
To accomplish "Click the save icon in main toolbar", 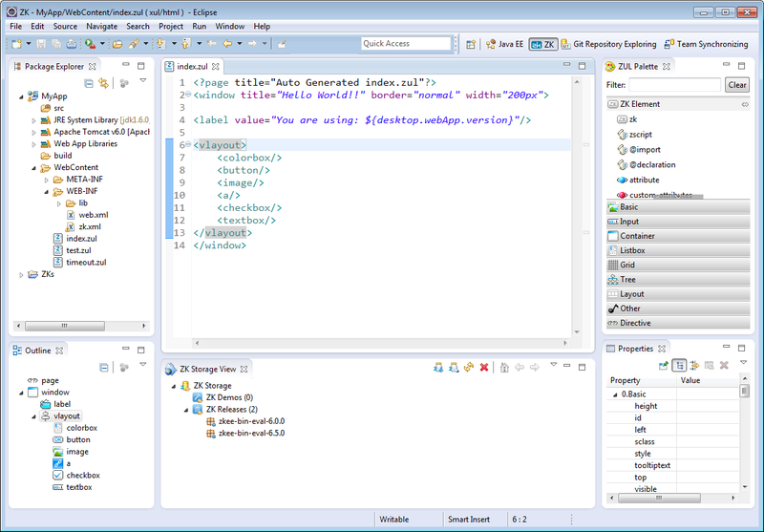I will (x=43, y=44).
